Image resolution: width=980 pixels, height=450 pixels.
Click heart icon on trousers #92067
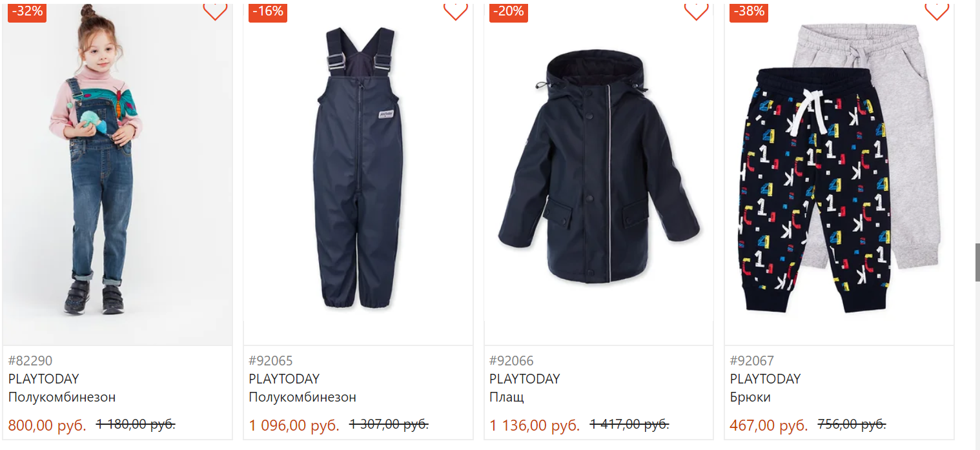click(x=936, y=10)
